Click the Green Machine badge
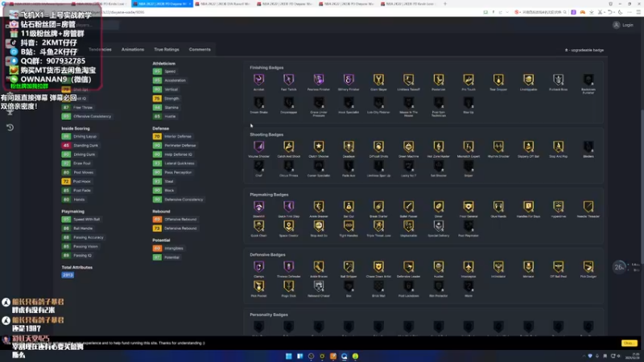 [x=409, y=146]
